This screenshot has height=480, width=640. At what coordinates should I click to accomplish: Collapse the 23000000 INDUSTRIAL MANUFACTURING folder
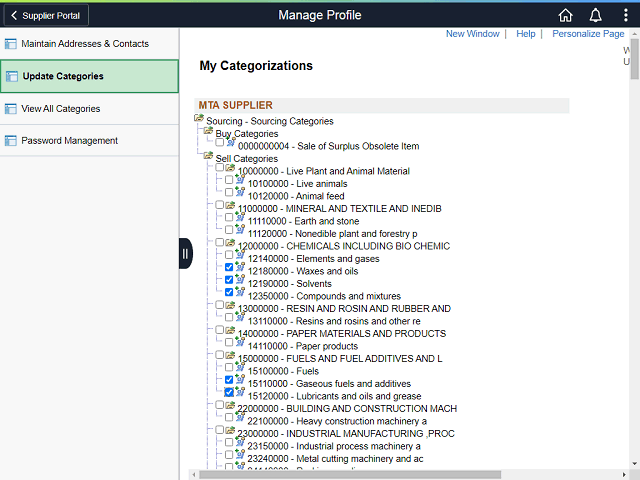pyautogui.click(x=230, y=430)
